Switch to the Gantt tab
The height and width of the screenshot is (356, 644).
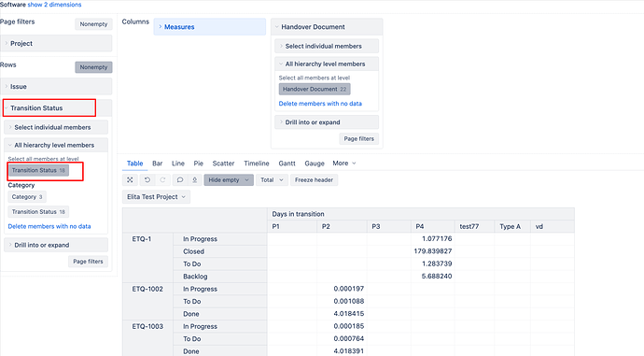click(287, 164)
